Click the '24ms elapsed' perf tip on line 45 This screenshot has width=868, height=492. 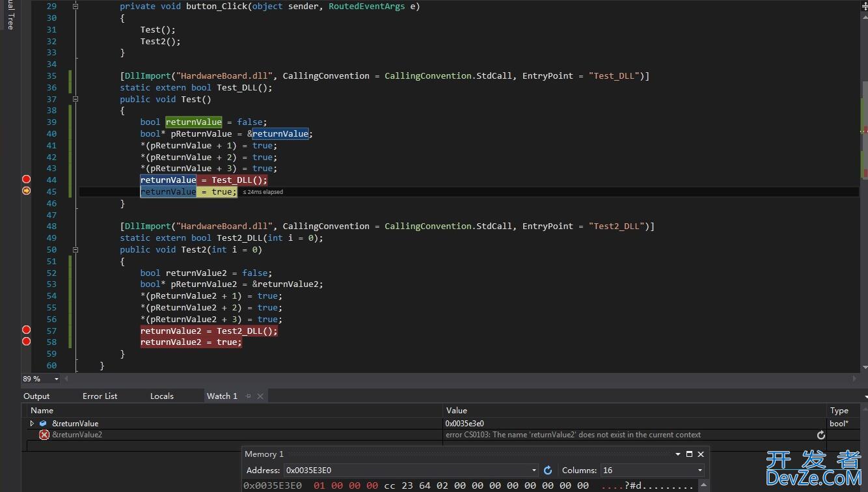point(263,192)
